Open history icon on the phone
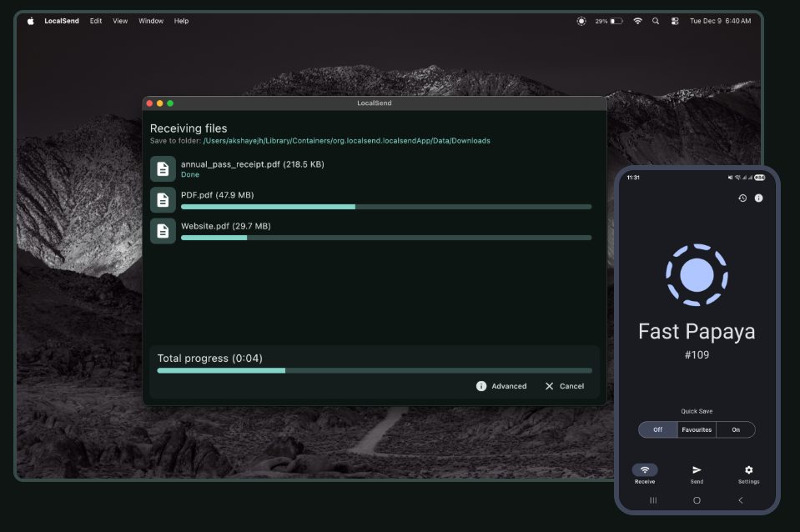 (742, 198)
